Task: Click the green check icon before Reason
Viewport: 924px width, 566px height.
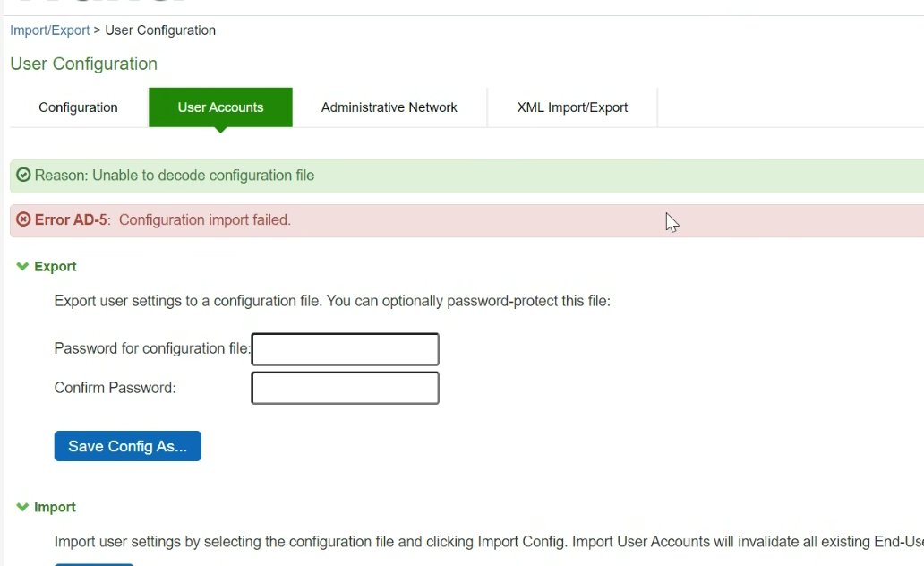Action: [x=24, y=176]
